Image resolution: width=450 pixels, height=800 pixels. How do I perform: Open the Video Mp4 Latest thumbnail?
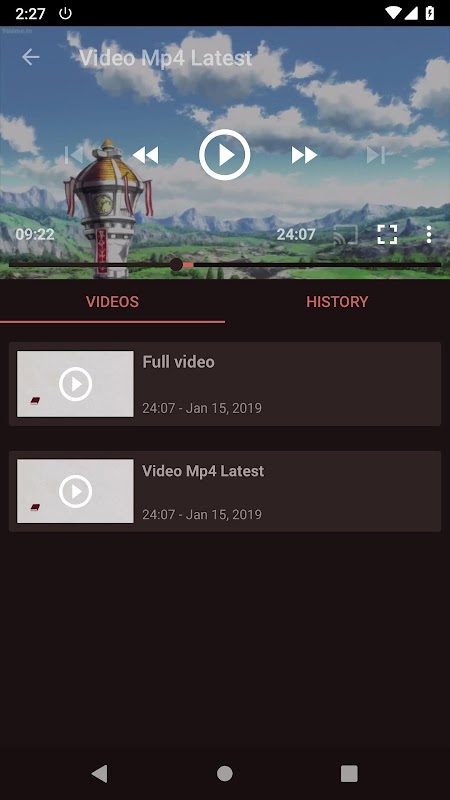pos(76,491)
